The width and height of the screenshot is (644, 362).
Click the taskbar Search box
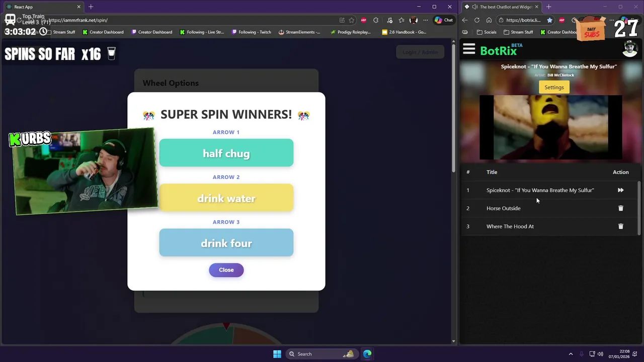322,354
